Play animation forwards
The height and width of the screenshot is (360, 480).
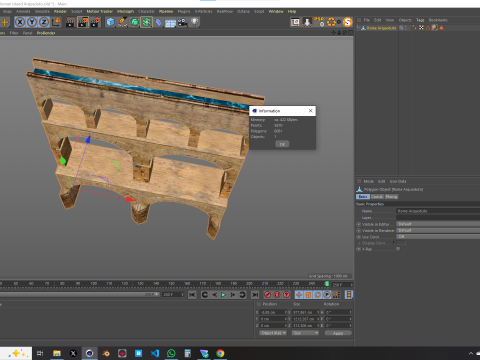(x=223, y=295)
